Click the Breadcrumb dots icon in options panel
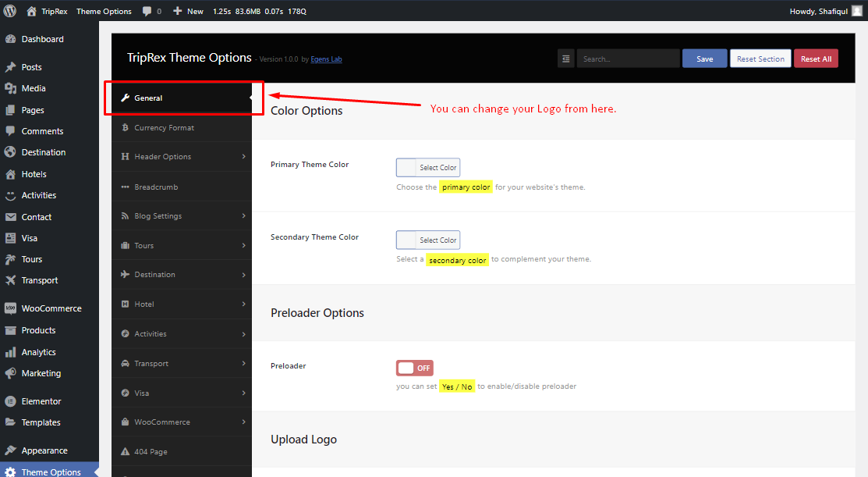Screen dimensions: 868x477 pos(125,187)
